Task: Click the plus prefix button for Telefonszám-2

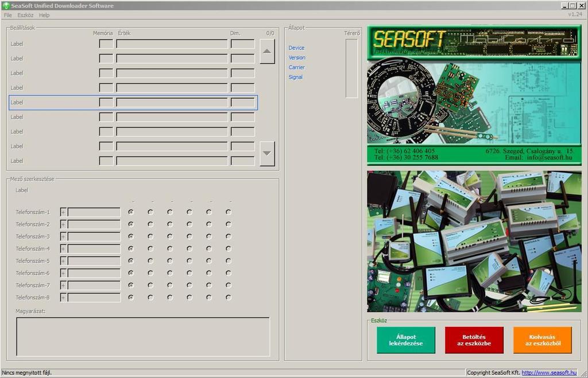Action: (63, 224)
